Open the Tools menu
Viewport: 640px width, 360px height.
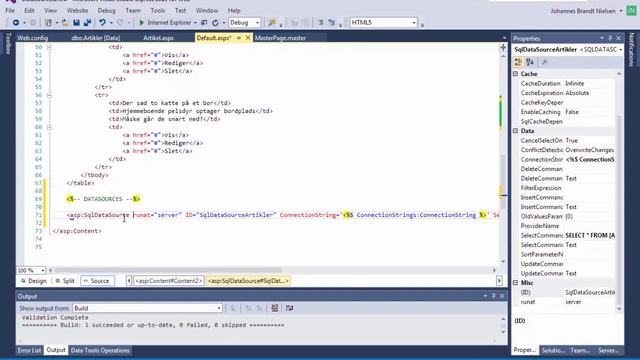point(158,11)
